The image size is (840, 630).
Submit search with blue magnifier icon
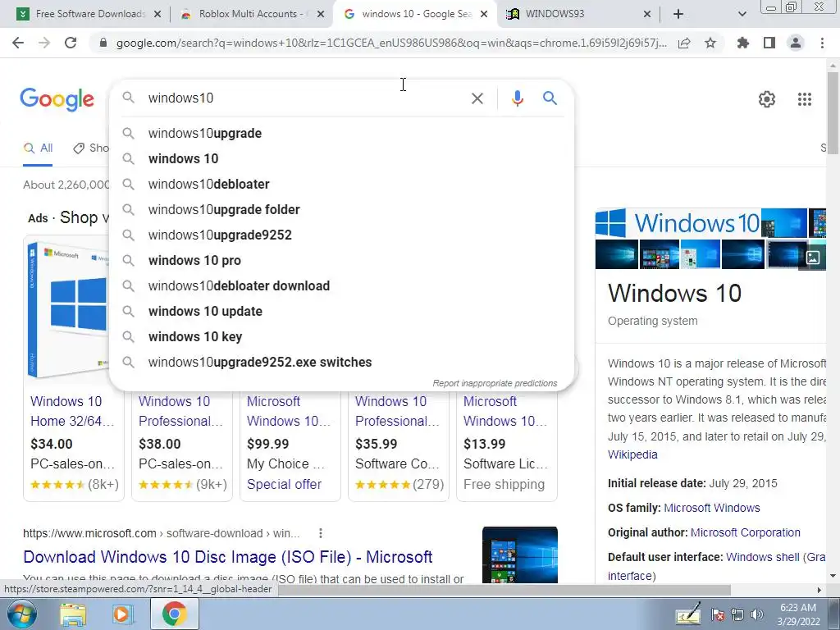pos(550,98)
